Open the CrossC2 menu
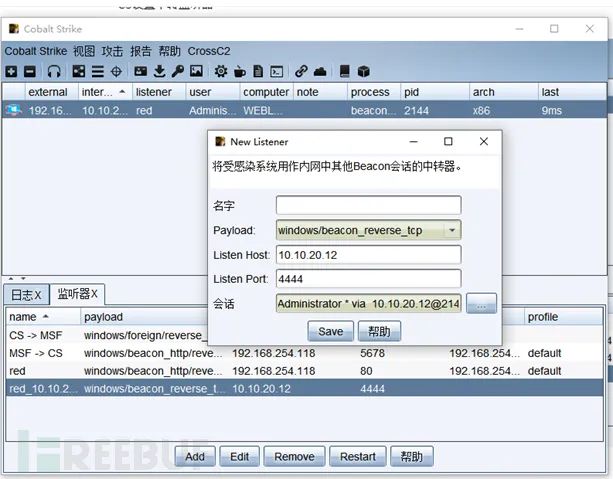Screen dimensions: 613x479 pos(209,51)
